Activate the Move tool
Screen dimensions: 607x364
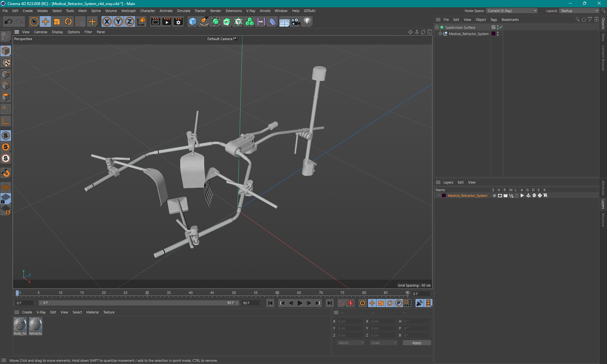click(x=46, y=21)
